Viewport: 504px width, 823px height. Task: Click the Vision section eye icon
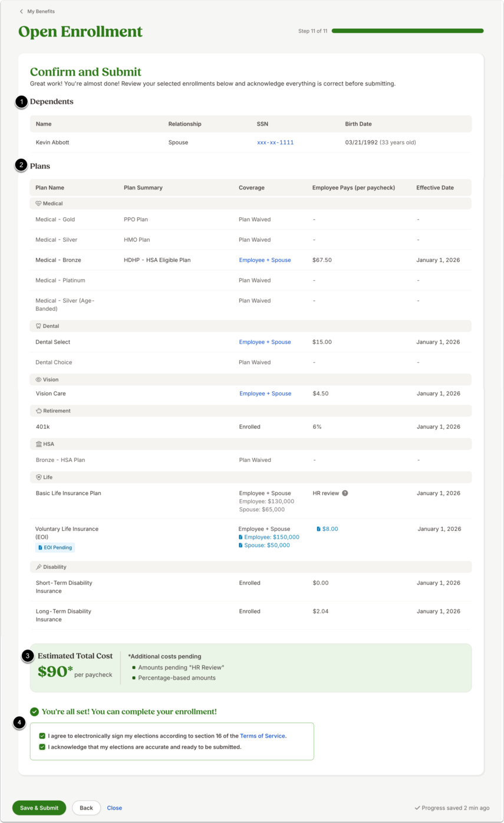pos(38,380)
